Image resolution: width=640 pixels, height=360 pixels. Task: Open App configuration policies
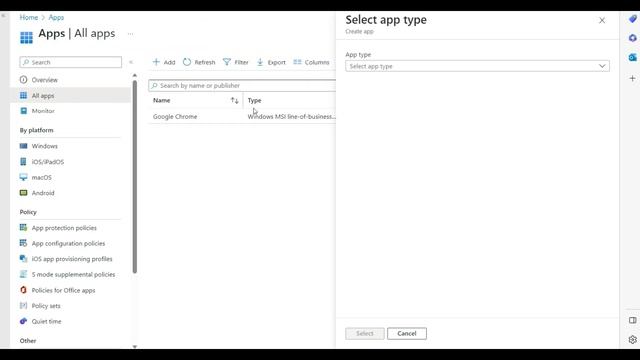pyautogui.click(x=68, y=244)
